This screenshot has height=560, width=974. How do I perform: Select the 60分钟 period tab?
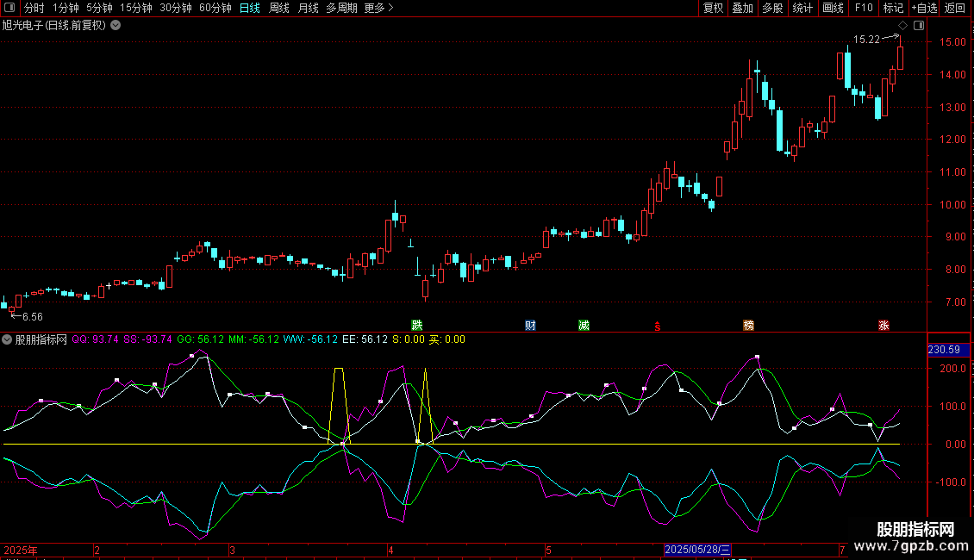215,8
